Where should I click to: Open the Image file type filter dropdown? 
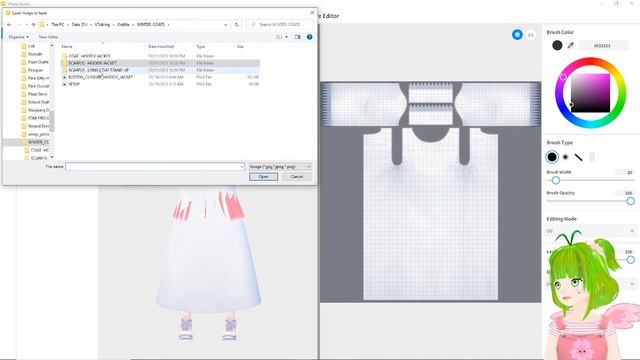coord(280,167)
